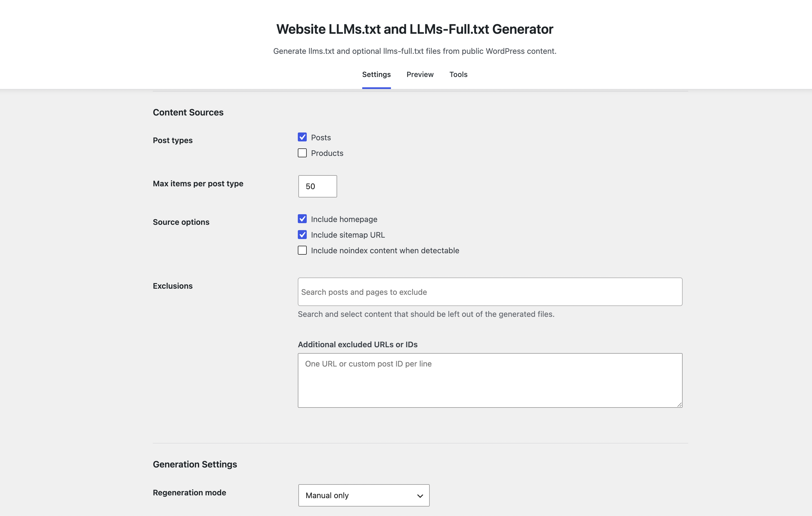The width and height of the screenshot is (812, 516).
Task: Open the Regeneration mode dropdown
Action: click(x=364, y=495)
